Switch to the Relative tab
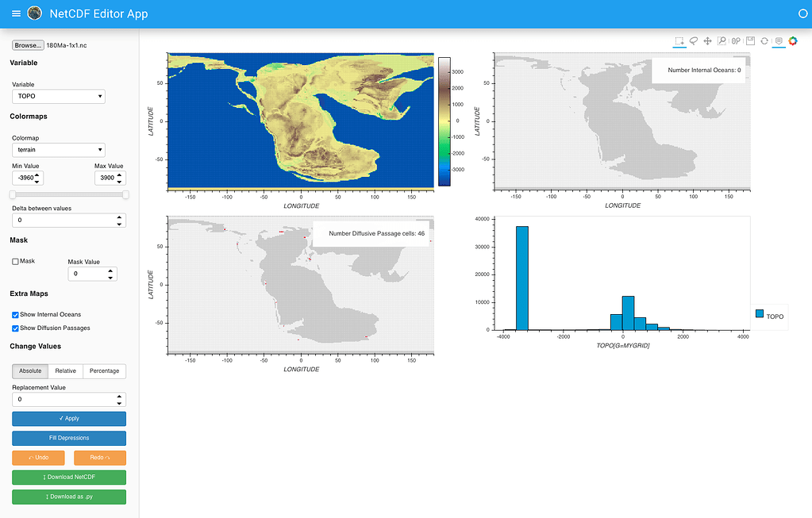Viewport: 812px width, 518px height. (66, 370)
